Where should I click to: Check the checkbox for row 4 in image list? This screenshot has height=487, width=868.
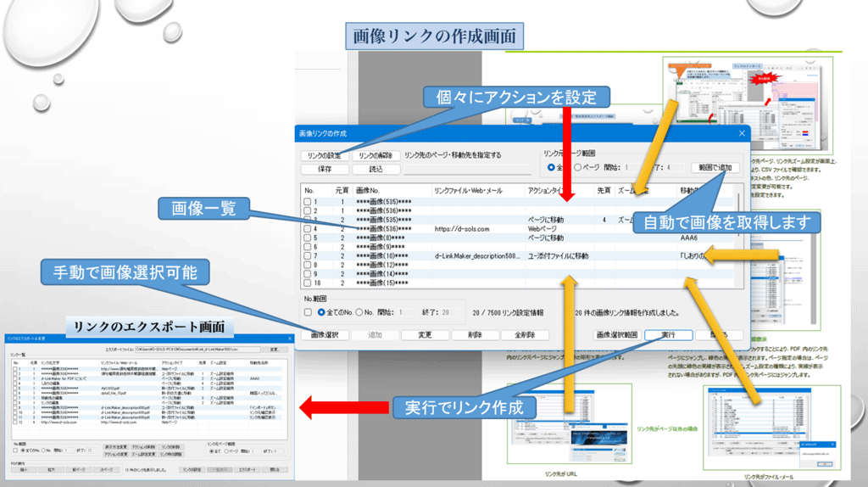[309, 229]
